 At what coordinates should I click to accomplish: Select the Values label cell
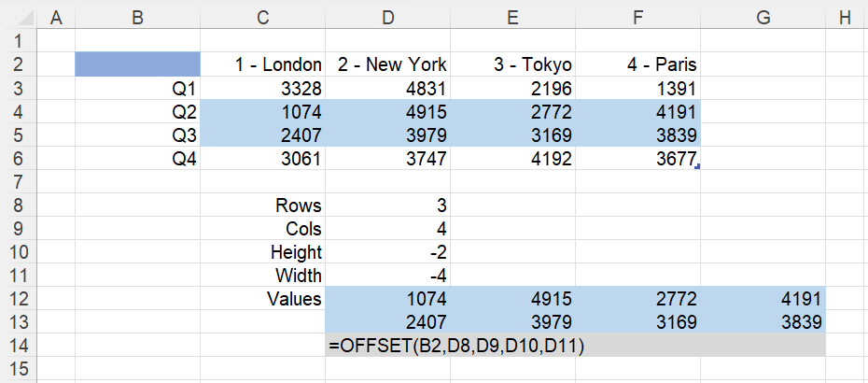pos(263,299)
